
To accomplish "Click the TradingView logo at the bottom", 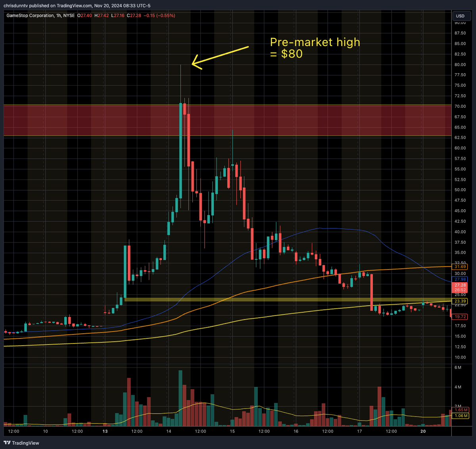I will [x=21, y=443].
